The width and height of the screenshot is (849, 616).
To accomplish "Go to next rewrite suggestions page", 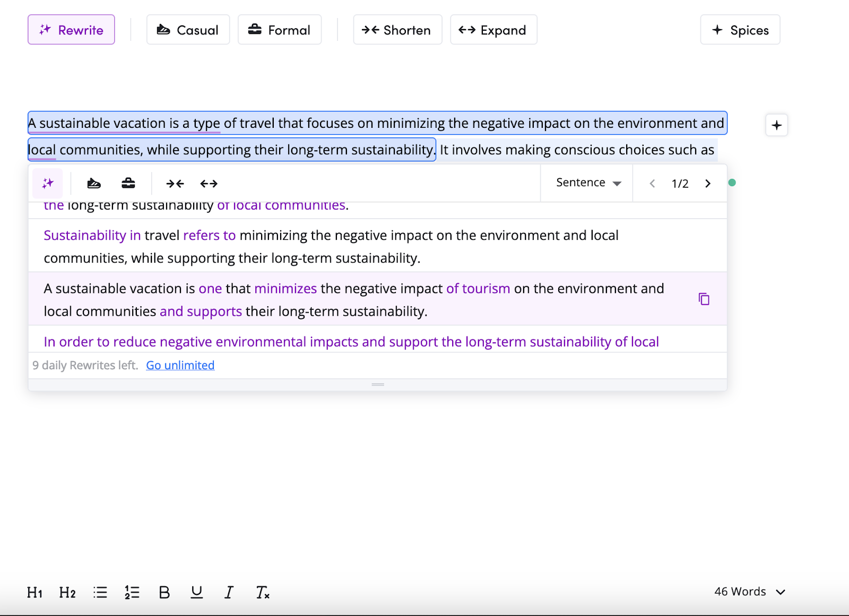I will point(708,184).
